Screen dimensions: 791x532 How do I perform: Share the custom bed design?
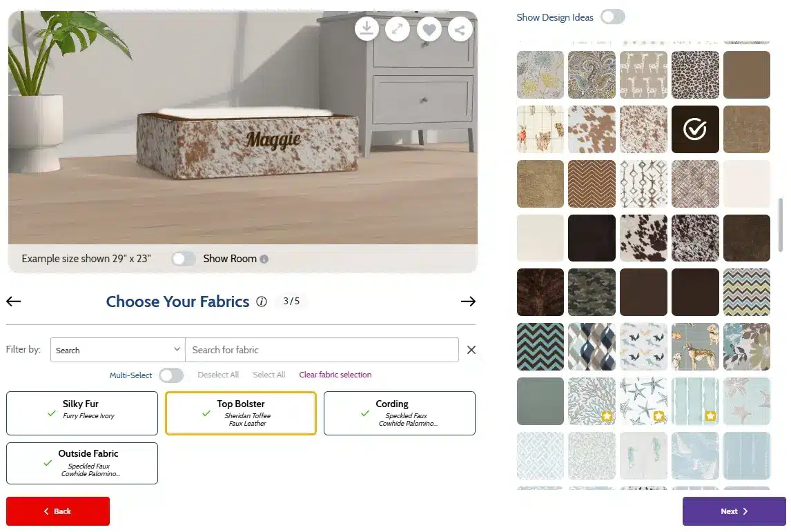pyautogui.click(x=460, y=29)
